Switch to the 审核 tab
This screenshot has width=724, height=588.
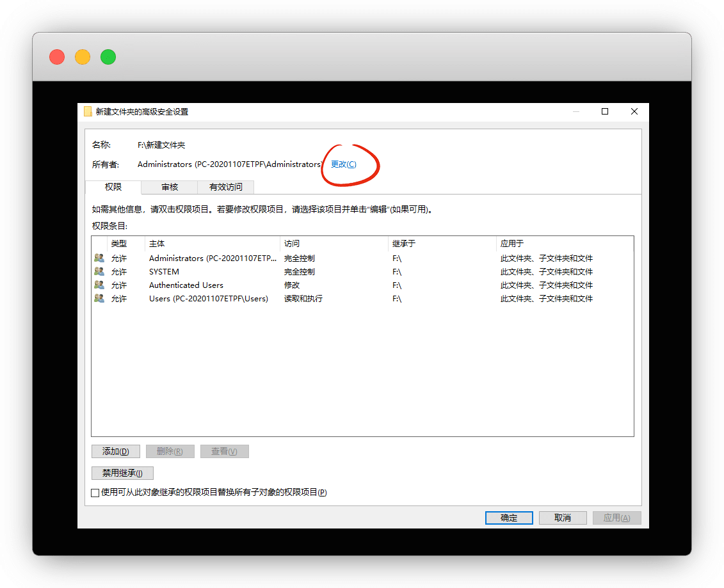pos(170,187)
